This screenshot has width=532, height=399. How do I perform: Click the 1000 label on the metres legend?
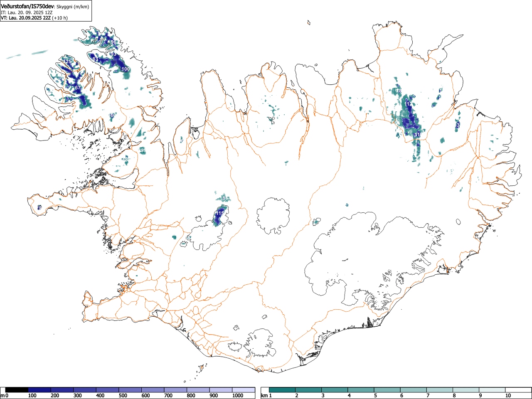coord(238,396)
